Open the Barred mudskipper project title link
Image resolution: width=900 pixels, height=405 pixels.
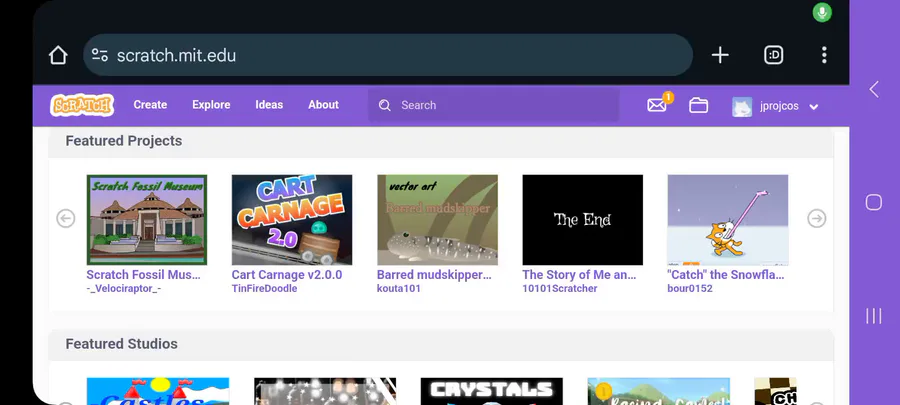tap(435, 275)
